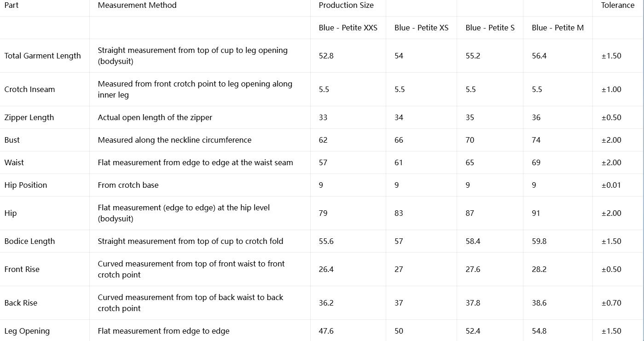Select the Blue - Petite XXS size header
The image size is (644, 341).
(348, 28)
